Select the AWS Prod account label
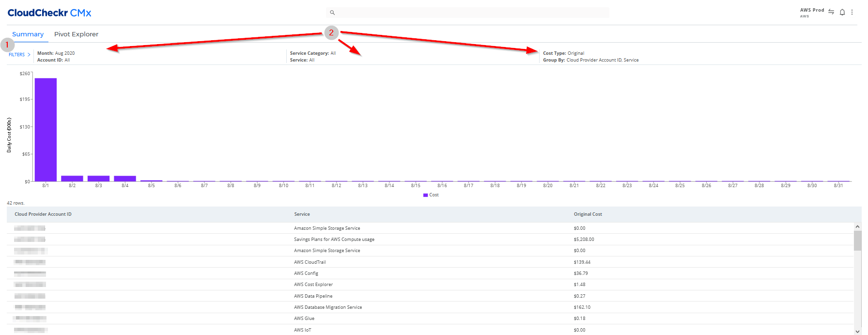This screenshot has height=335, width=868. (x=812, y=10)
